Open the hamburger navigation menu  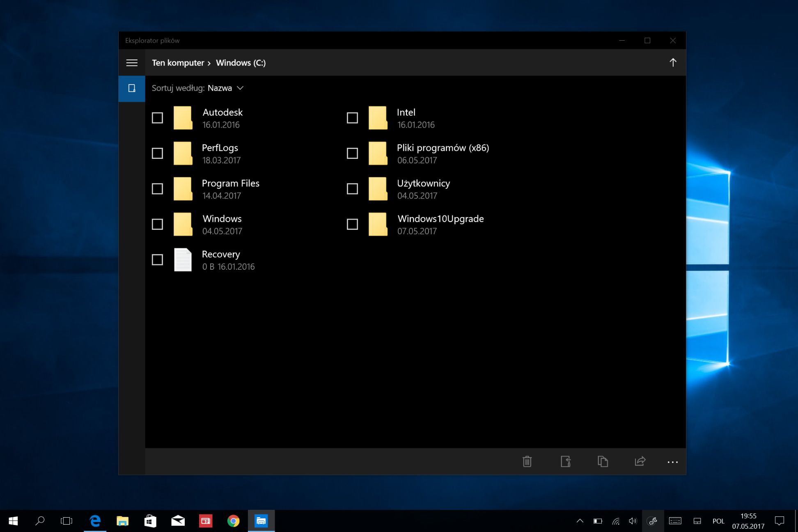[x=132, y=63]
